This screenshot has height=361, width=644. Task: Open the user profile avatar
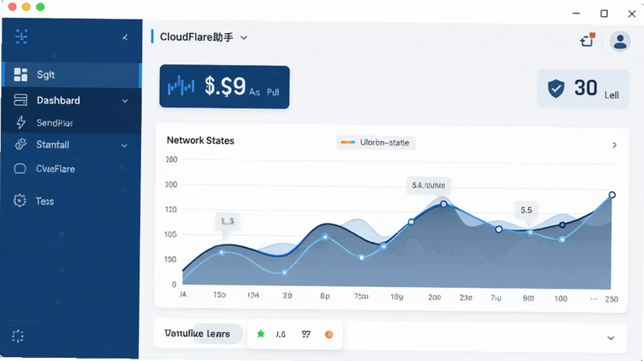620,41
